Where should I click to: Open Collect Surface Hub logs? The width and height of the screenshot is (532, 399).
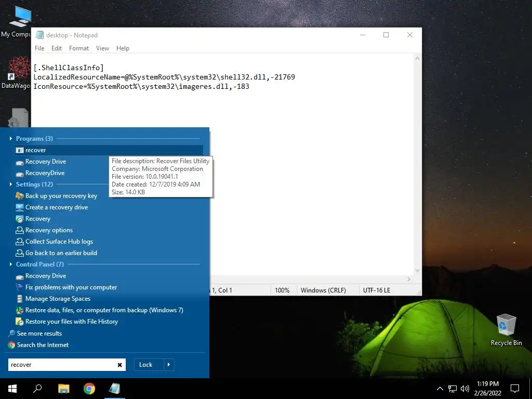click(54, 242)
